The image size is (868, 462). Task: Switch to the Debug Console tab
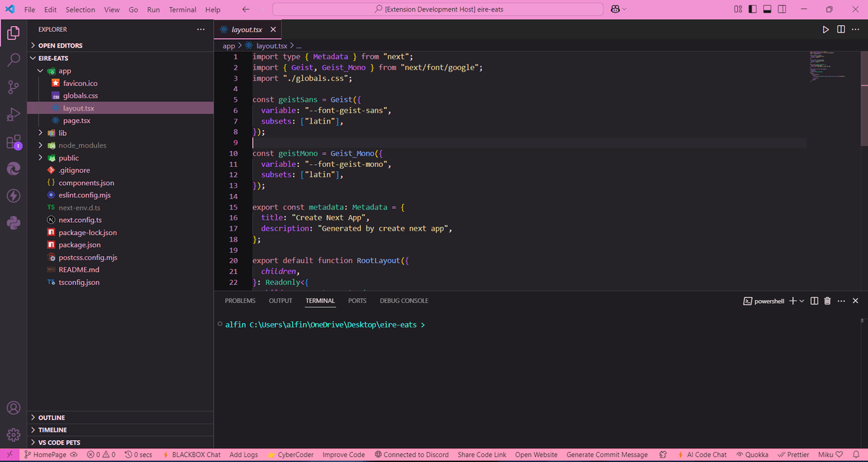tap(404, 301)
